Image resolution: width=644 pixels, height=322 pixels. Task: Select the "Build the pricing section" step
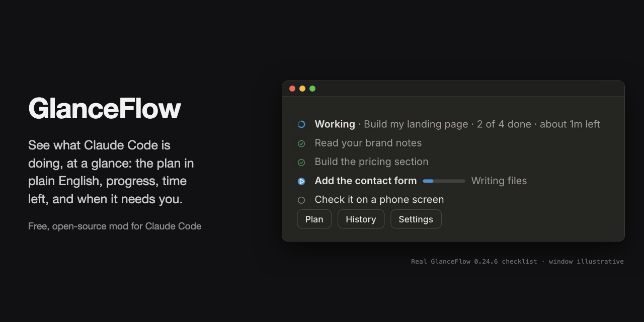(372, 162)
